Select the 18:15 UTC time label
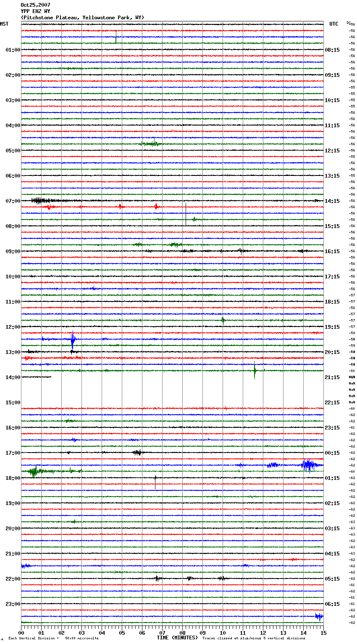 click(x=332, y=302)
